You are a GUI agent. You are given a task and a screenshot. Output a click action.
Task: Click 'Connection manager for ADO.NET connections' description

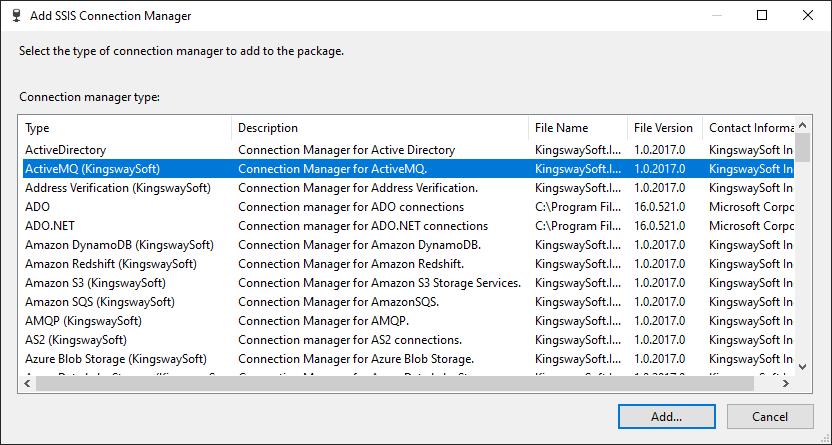(x=363, y=226)
